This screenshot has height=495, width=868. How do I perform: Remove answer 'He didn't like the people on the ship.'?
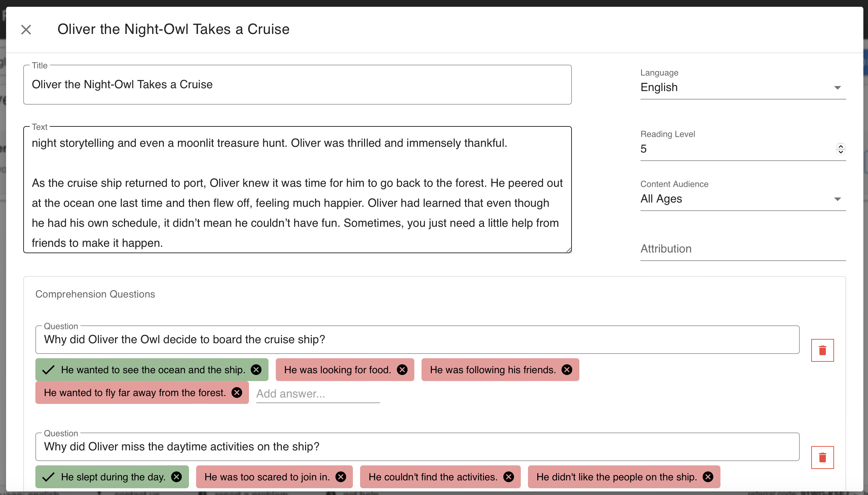(x=708, y=477)
